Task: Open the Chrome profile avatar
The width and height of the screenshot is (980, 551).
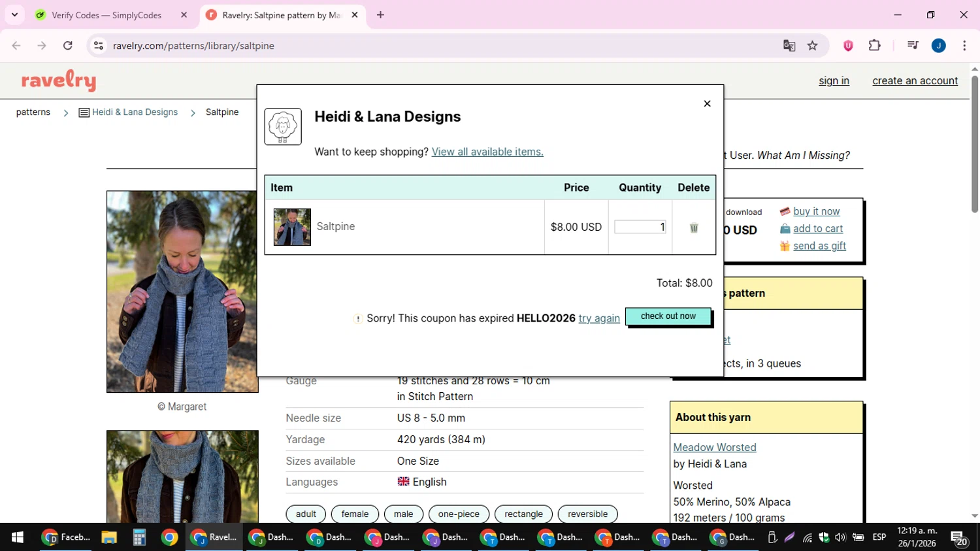Action: click(x=939, y=46)
